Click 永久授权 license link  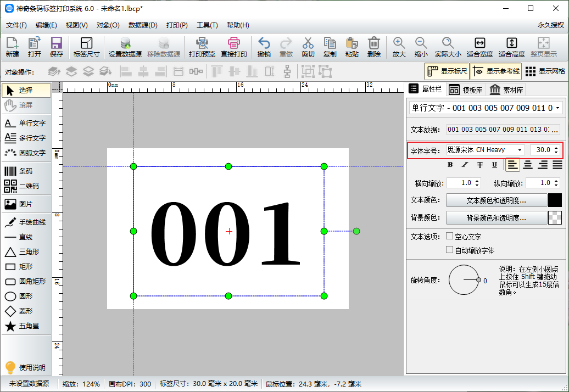click(x=550, y=25)
